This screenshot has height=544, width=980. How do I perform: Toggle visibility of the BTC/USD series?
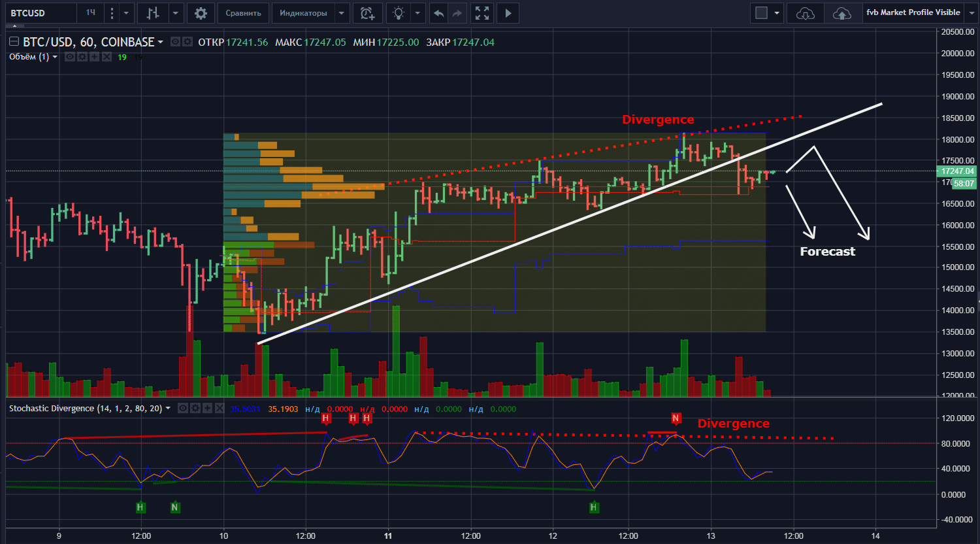pos(175,41)
